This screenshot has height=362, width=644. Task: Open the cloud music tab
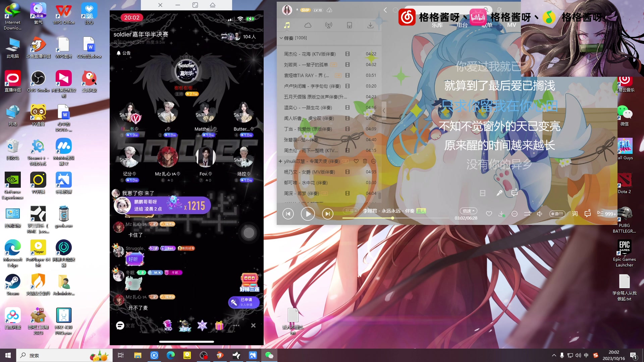click(308, 25)
